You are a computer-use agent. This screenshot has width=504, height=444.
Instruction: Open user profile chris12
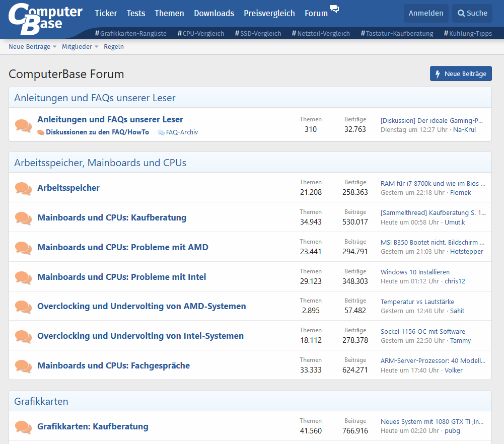[455, 281]
